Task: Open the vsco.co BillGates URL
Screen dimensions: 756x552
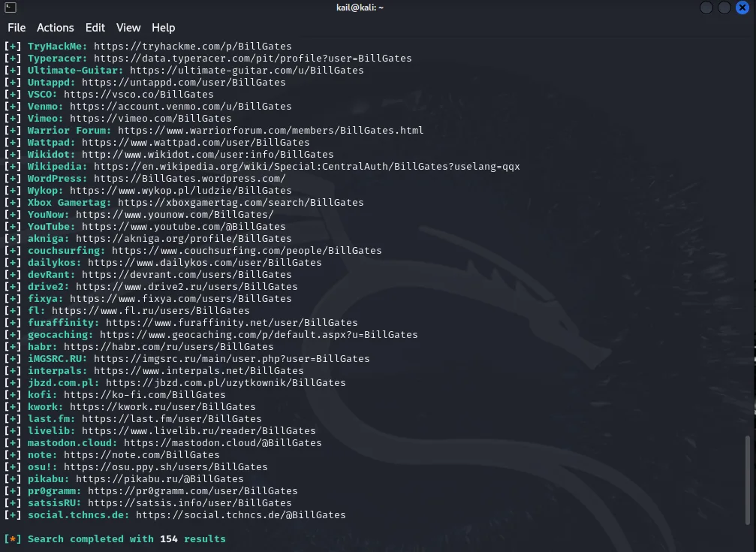Action: [x=138, y=95]
